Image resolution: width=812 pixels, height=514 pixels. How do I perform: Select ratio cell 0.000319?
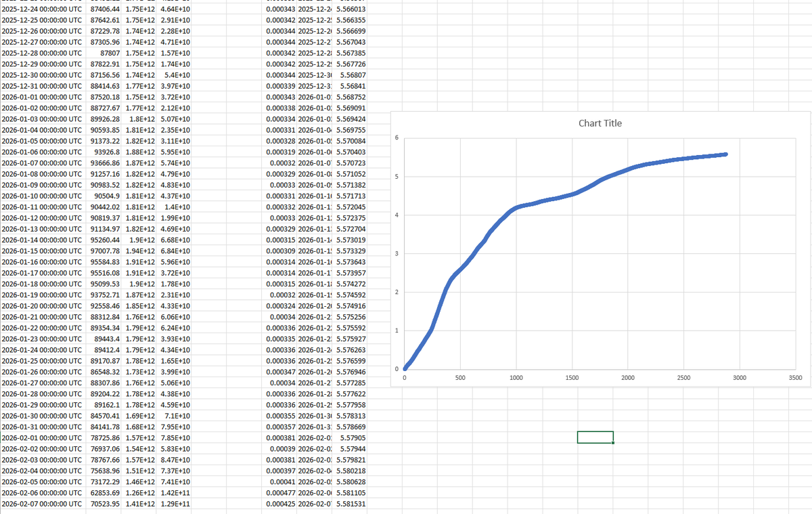(x=280, y=152)
